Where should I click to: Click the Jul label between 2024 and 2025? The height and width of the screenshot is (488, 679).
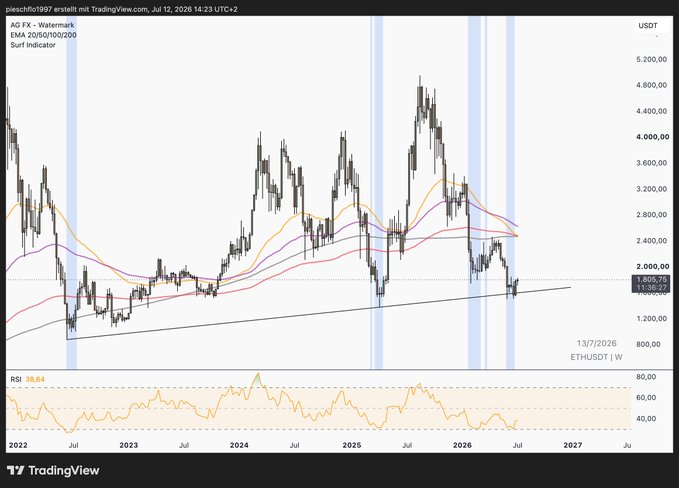(x=294, y=445)
